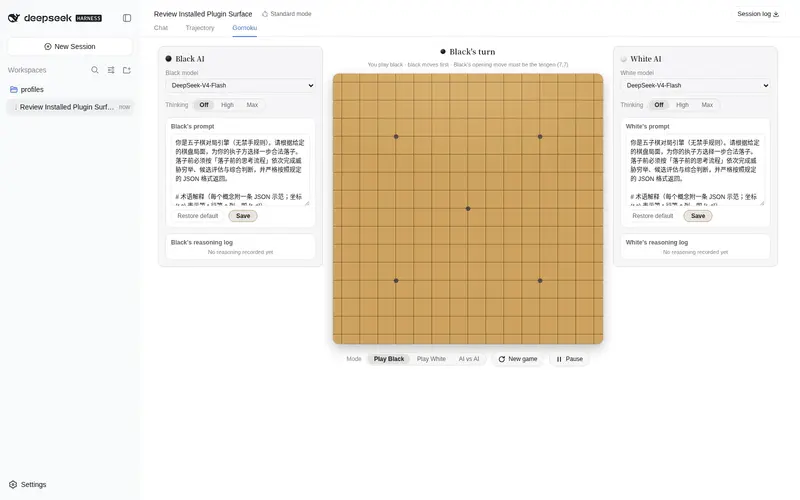
Task: Open workspace filter options icon
Action: pyautogui.click(x=111, y=70)
